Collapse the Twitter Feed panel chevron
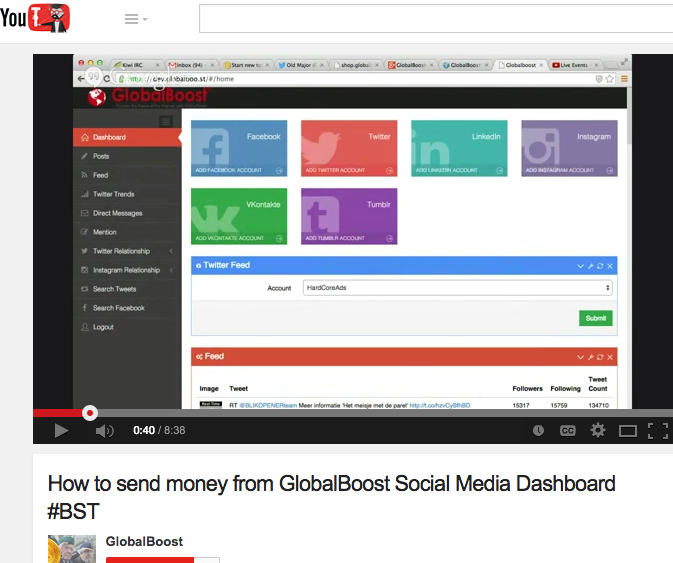This screenshot has width=673, height=563. [580, 266]
